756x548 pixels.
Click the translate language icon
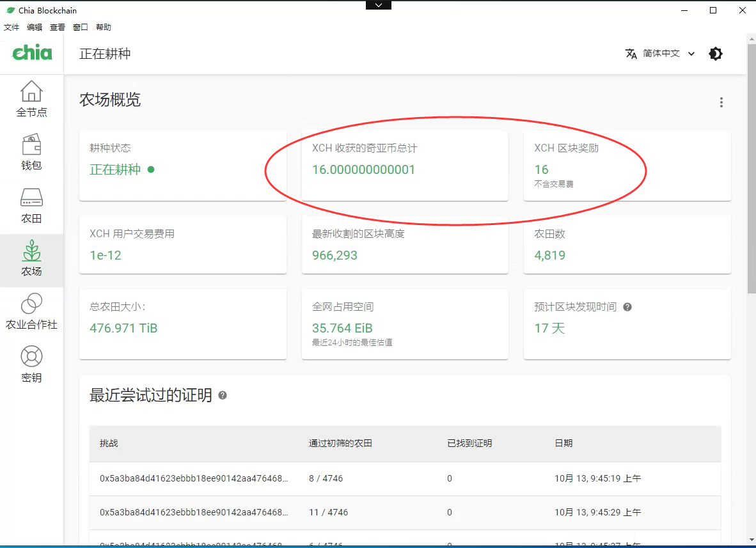(631, 54)
